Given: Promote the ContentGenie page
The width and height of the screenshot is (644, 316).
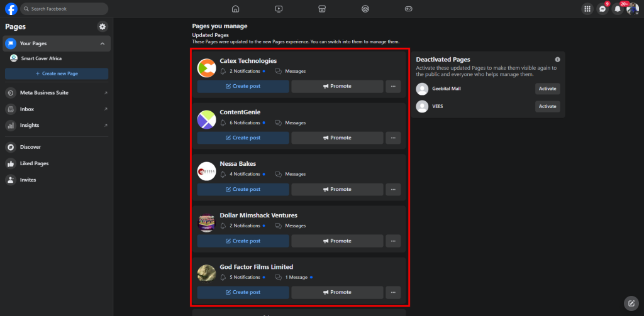Looking at the screenshot, I should point(337,138).
